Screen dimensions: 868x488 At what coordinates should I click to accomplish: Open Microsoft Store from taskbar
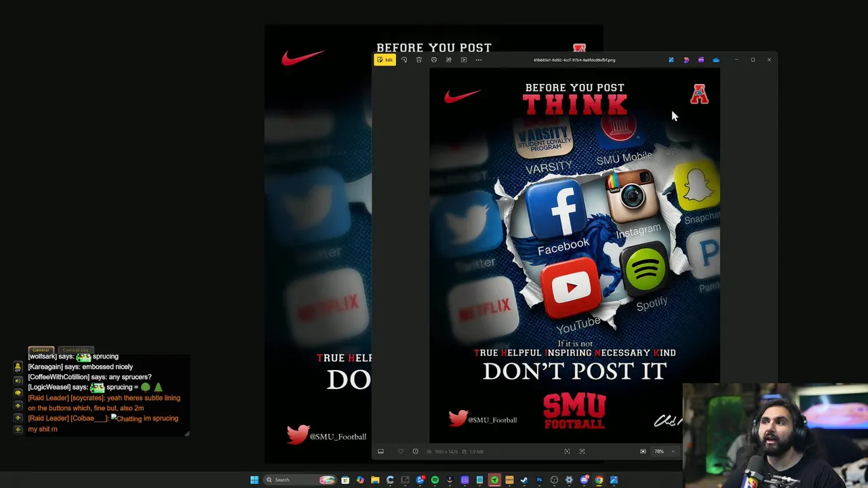pyautogui.click(x=345, y=480)
